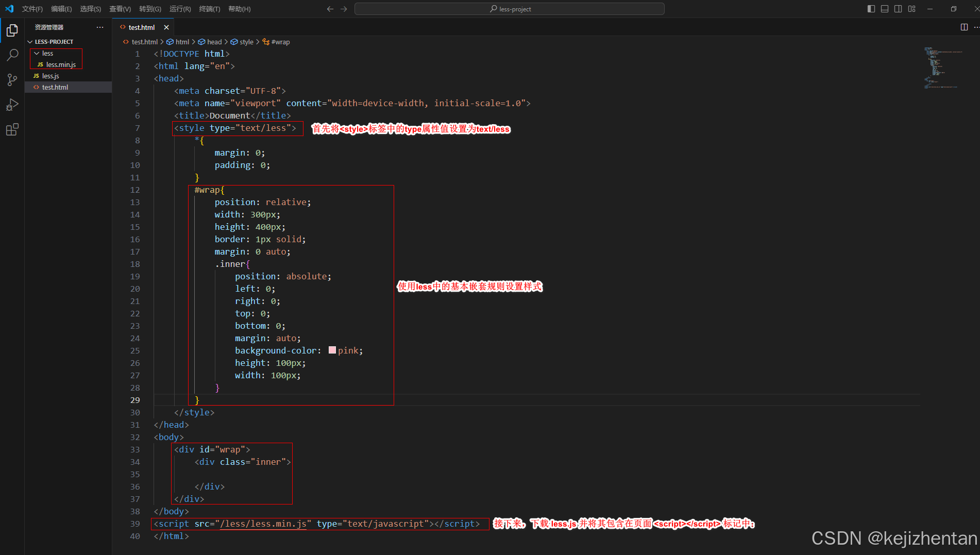This screenshot has height=555, width=980.
Task: Open the customize layout icon
Action: click(912, 9)
